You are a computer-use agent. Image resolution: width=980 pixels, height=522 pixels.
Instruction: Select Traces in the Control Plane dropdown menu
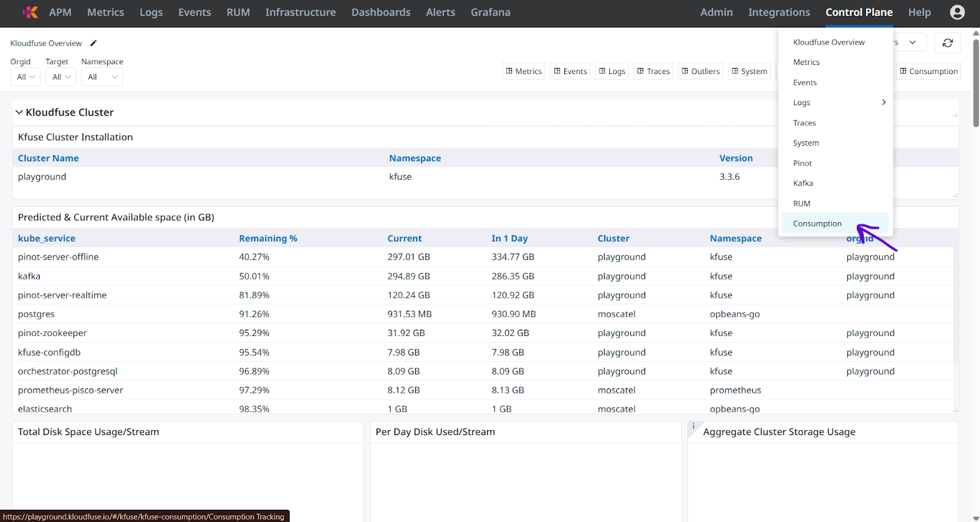(x=835, y=123)
